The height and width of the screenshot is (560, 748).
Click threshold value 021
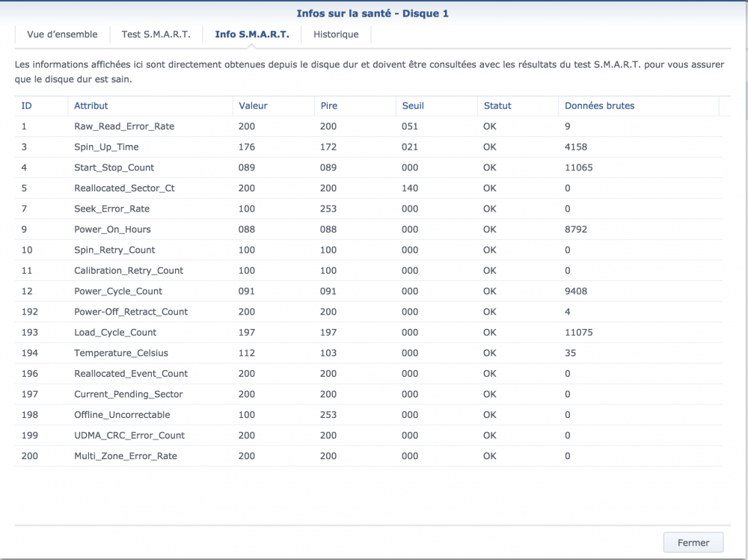410,147
